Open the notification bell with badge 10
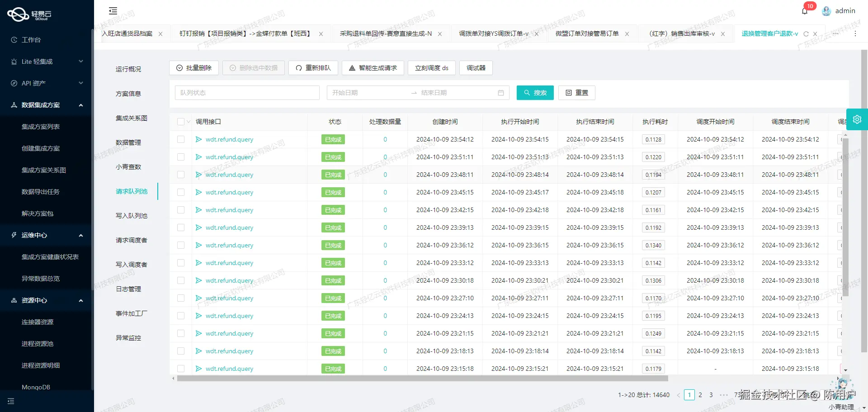 coord(805,11)
